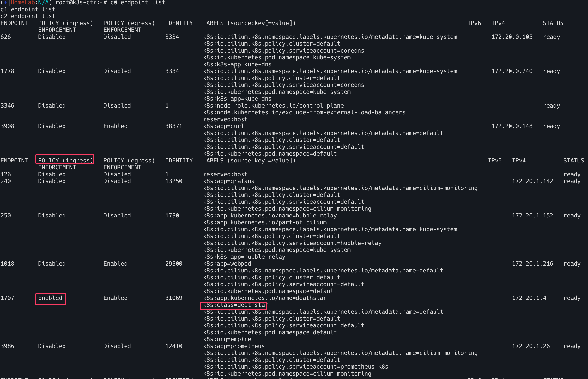Click the k8s:app=grafana label
The image size is (588, 379).
click(x=229, y=181)
